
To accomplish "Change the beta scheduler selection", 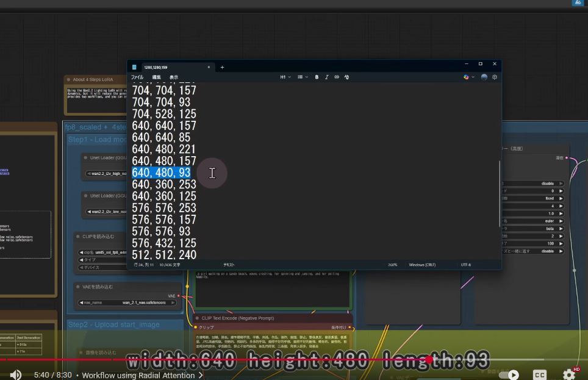I will tap(533, 229).
